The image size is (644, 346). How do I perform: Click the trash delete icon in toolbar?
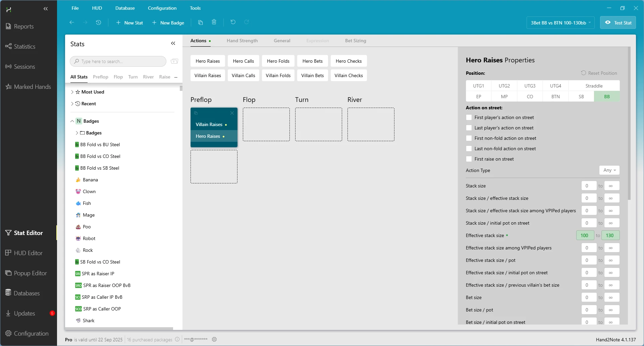[x=214, y=22]
